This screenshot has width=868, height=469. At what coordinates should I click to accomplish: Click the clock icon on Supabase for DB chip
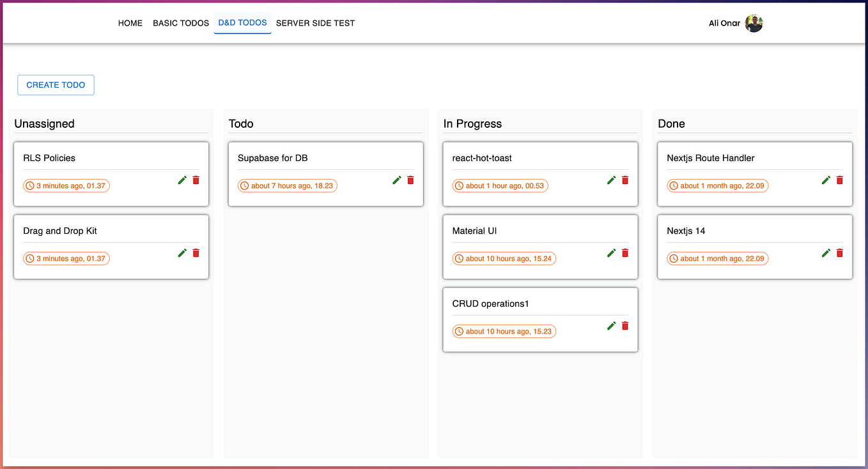[245, 185]
